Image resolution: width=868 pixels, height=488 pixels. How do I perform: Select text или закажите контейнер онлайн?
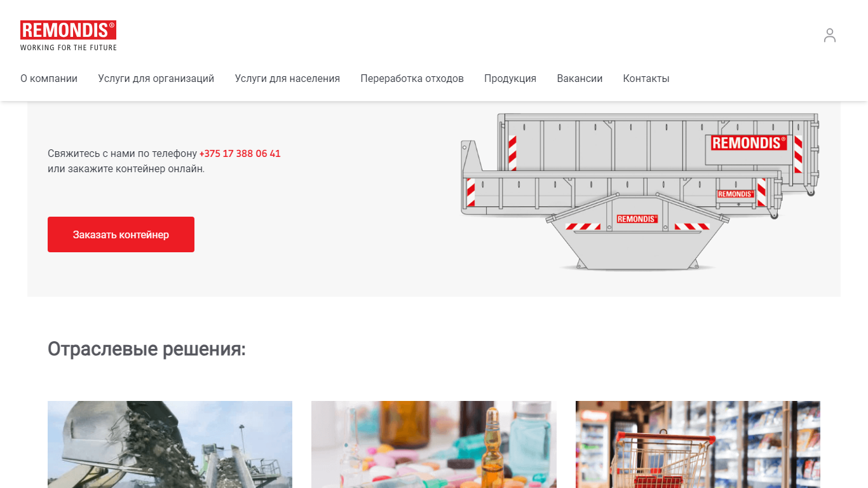[126, 169]
